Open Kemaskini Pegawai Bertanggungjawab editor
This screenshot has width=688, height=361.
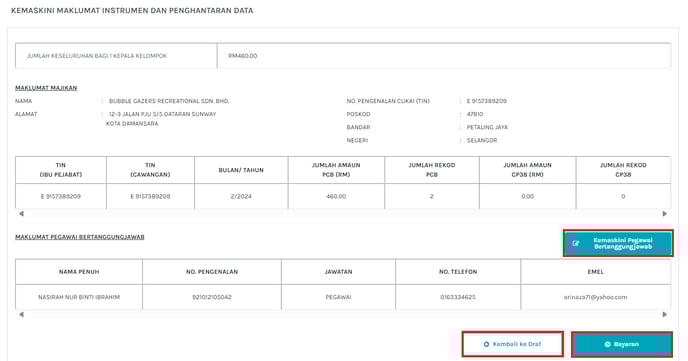point(618,243)
